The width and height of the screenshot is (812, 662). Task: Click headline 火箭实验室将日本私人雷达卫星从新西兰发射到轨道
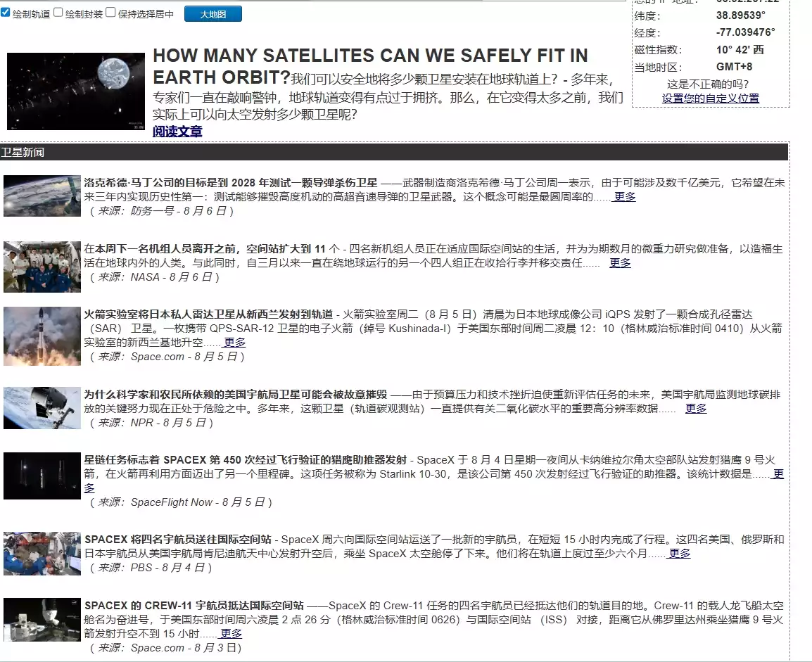(208, 314)
